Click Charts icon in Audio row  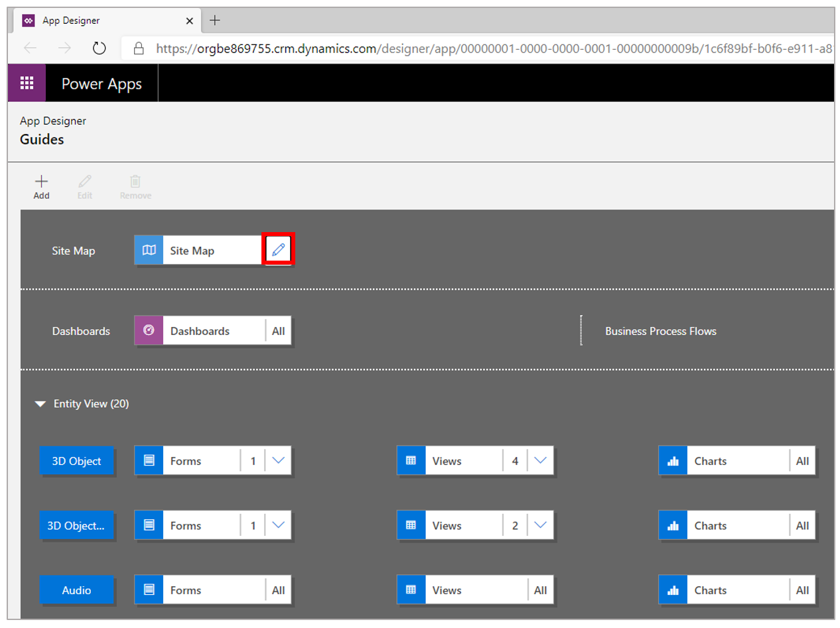(x=673, y=590)
